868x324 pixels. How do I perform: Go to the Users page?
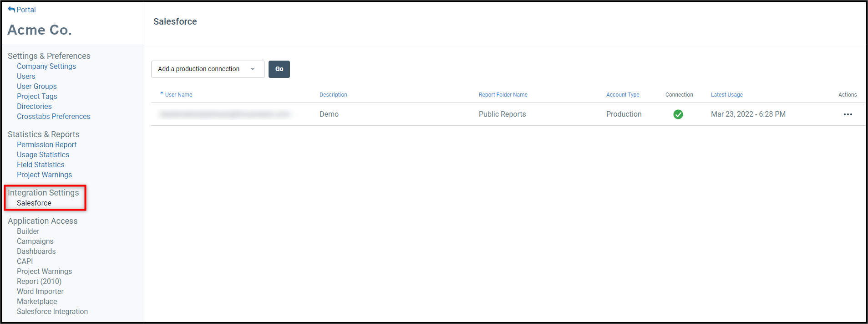coord(26,76)
